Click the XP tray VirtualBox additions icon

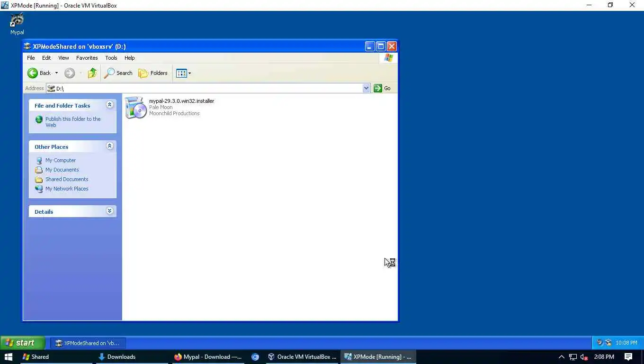click(608, 343)
